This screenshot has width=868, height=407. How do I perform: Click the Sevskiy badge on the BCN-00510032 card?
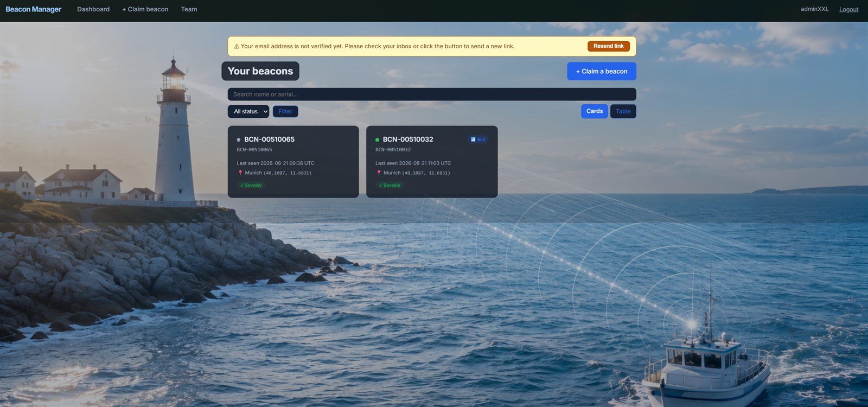(x=390, y=185)
